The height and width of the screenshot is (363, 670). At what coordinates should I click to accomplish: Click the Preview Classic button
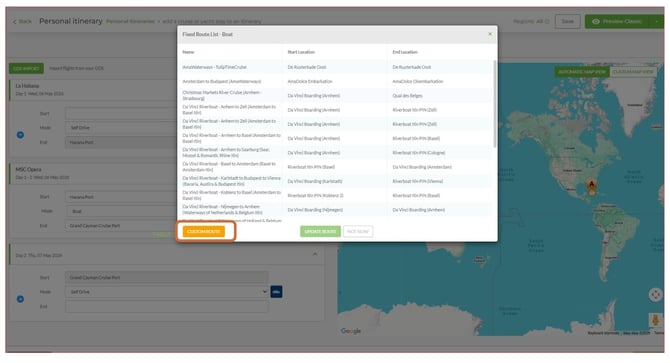tap(617, 21)
